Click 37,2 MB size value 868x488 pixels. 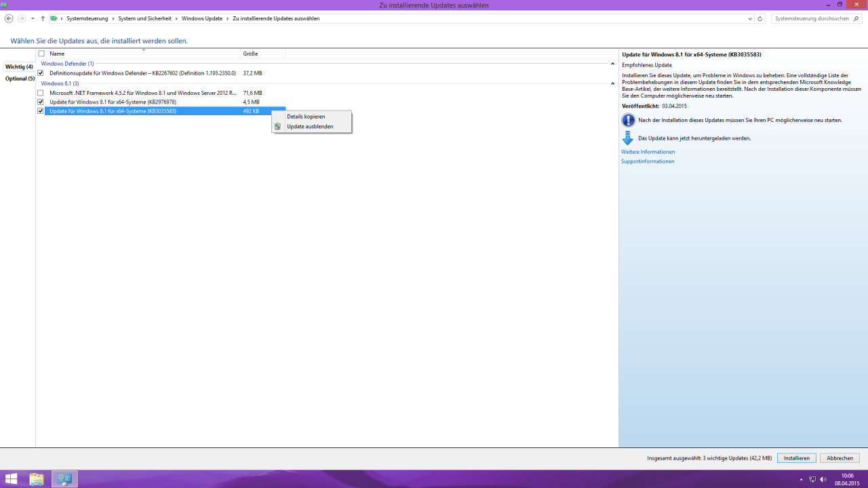[x=252, y=73]
